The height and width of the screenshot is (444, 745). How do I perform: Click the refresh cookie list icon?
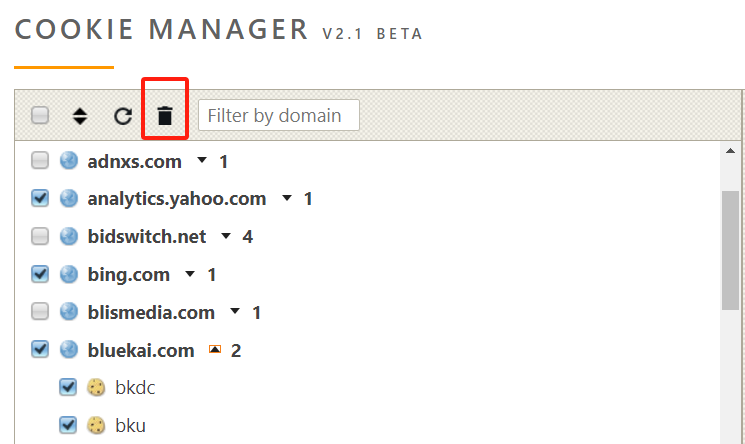123,116
